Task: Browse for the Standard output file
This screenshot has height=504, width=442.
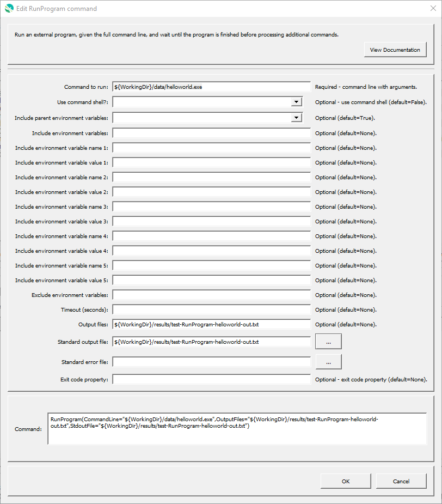Action: coord(328,341)
